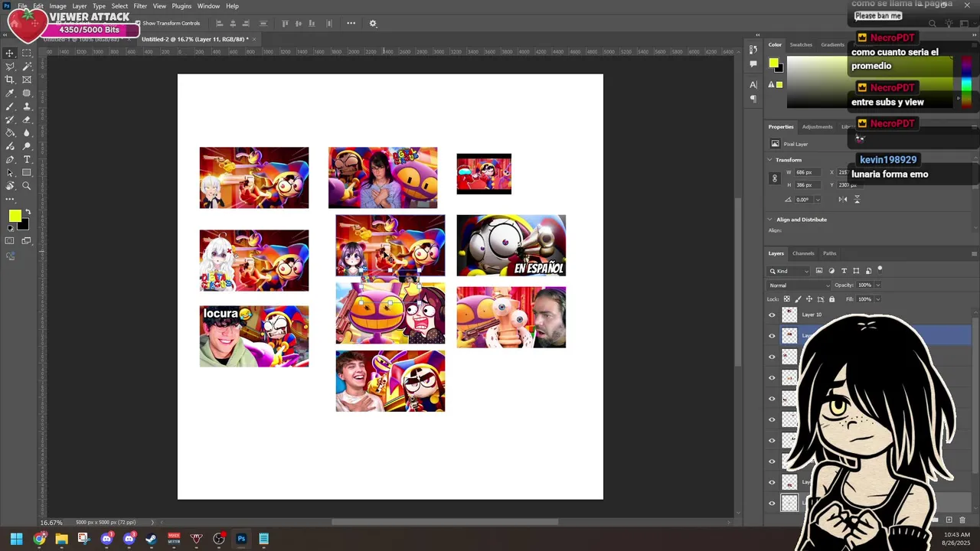The image size is (980, 551).
Task: Switch to the Paths tab
Action: click(830, 253)
